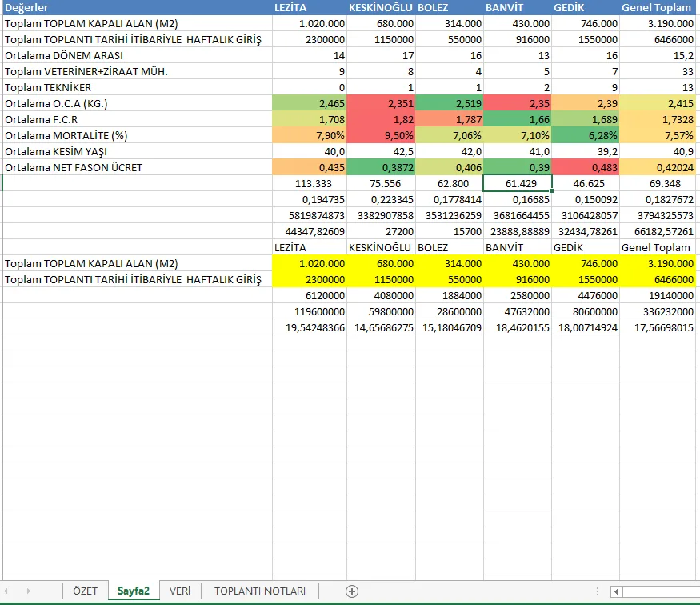Screen dimensions: 700x605
Task: Select the Ortalama MORTALİTE (%) label
Action: (137, 136)
